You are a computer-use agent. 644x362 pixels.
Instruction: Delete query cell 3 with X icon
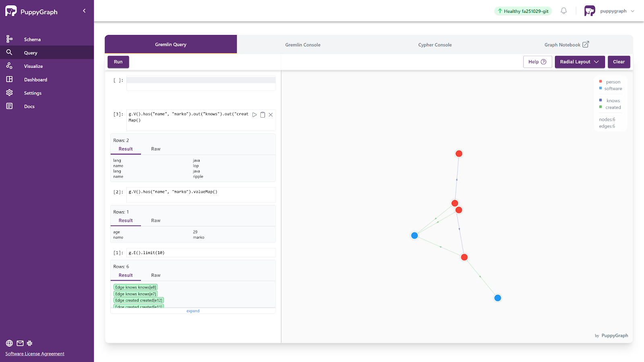tap(271, 115)
